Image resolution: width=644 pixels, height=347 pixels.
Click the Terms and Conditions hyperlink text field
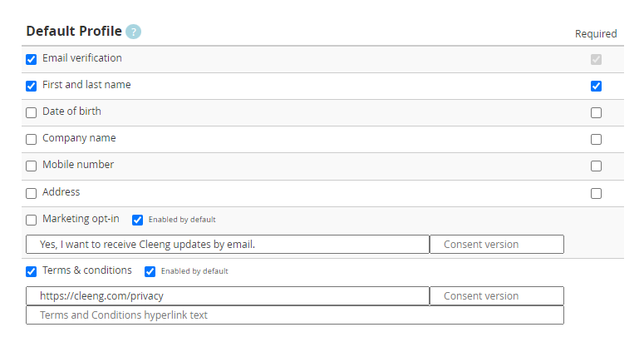tap(295, 315)
